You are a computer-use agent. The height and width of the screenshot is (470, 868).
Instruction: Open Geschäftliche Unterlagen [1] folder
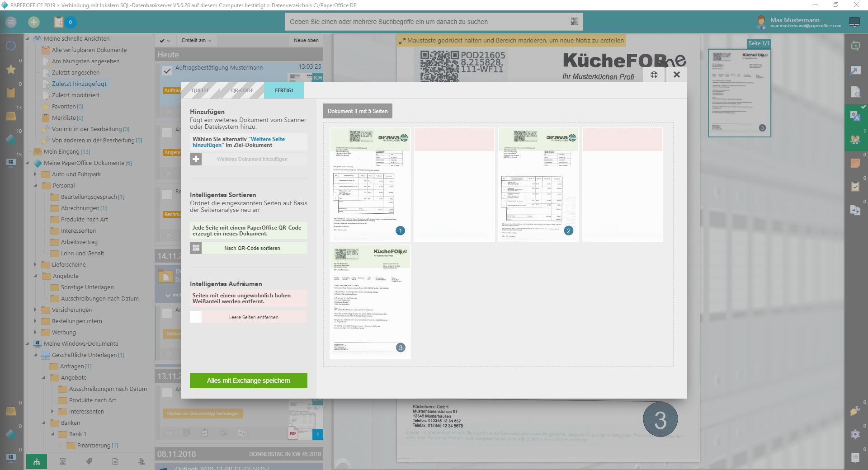88,355
